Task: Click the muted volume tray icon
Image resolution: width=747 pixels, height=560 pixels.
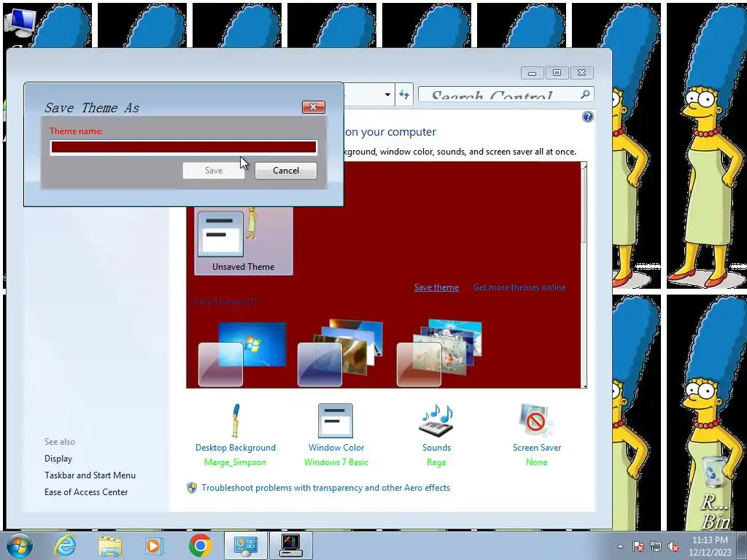Action: tap(673, 546)
